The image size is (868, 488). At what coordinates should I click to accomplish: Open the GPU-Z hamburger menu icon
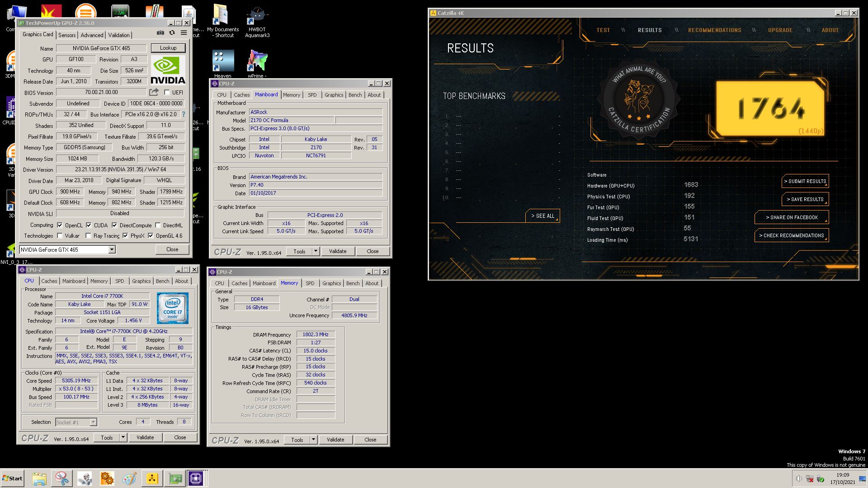pos(184,33)
